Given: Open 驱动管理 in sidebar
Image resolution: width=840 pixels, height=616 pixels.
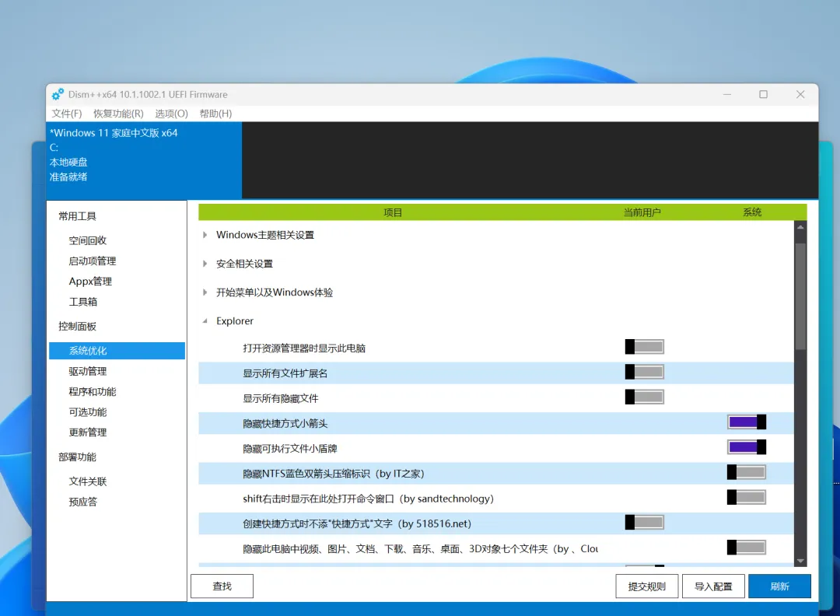Looking at the screenshot, I should coord(88,371).
